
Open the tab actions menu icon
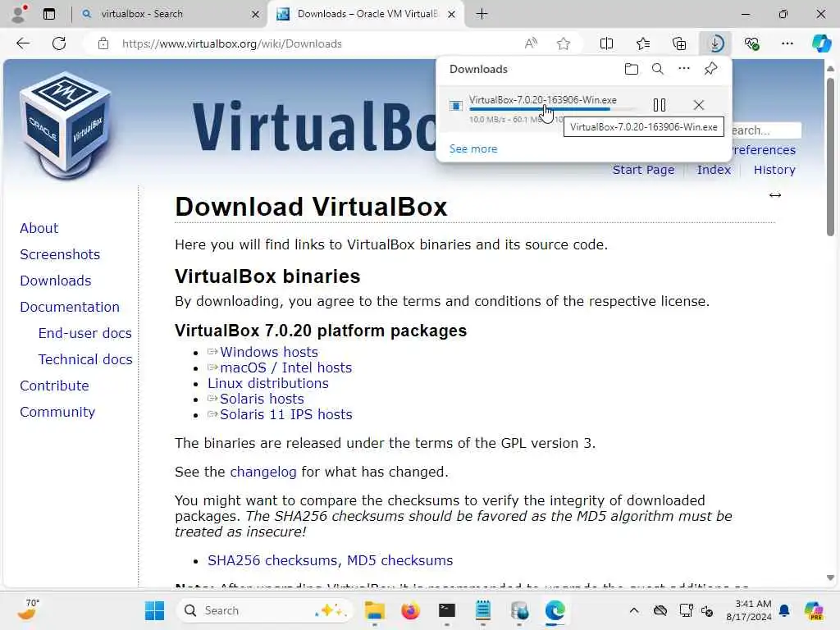coord(49,14)
